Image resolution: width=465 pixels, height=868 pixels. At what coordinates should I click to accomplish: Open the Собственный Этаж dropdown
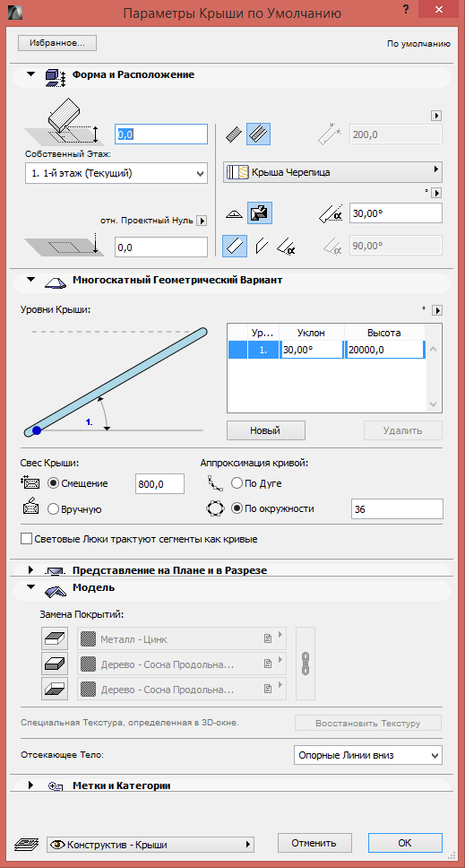(x=116, y=173)
